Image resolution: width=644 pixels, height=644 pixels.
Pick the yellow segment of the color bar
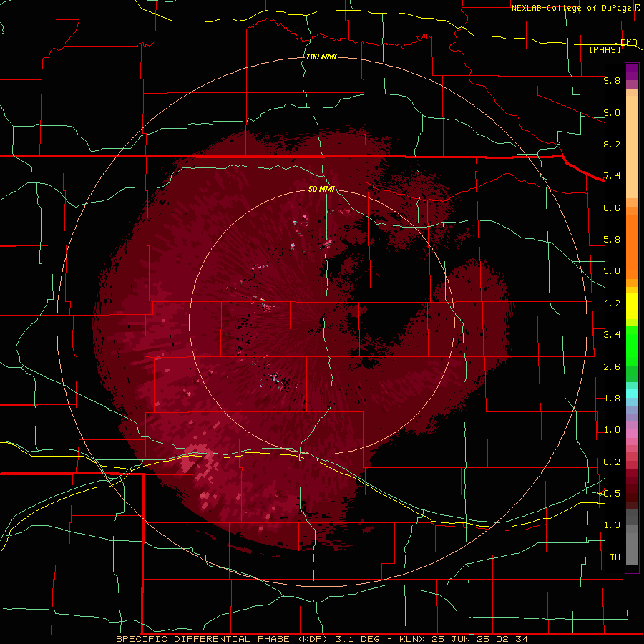coord(632,306)
